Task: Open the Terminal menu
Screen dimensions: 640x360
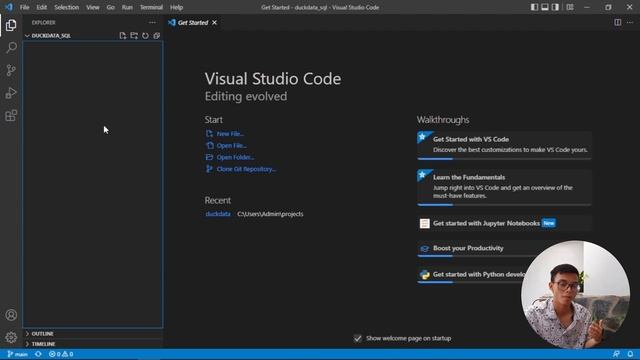Action: pos(151,7)
